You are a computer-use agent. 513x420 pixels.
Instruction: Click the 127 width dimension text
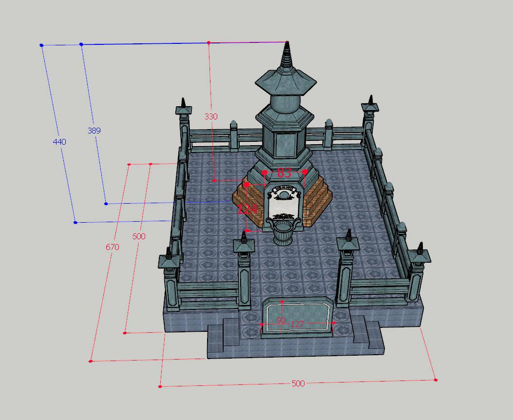[297, 324]
